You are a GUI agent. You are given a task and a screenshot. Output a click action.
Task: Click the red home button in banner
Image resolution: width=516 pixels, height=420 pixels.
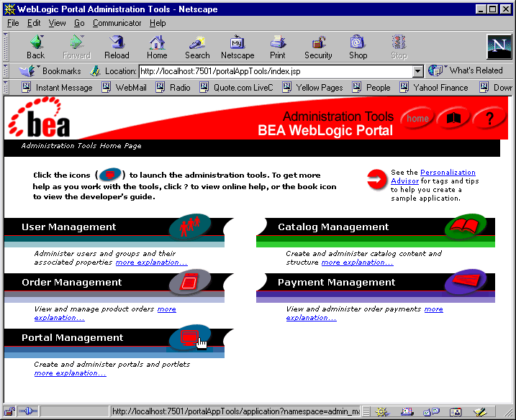coord(417,119)
